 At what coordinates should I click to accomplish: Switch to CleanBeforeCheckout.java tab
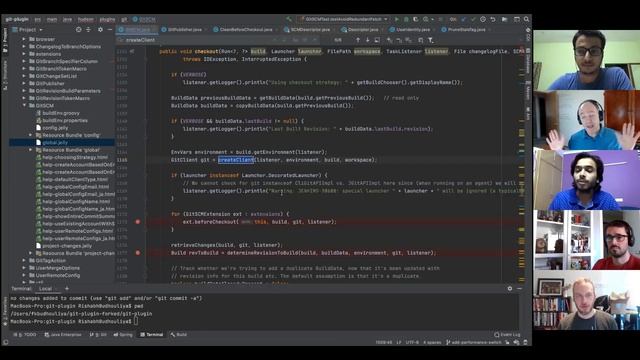click(x=246, y=30)
